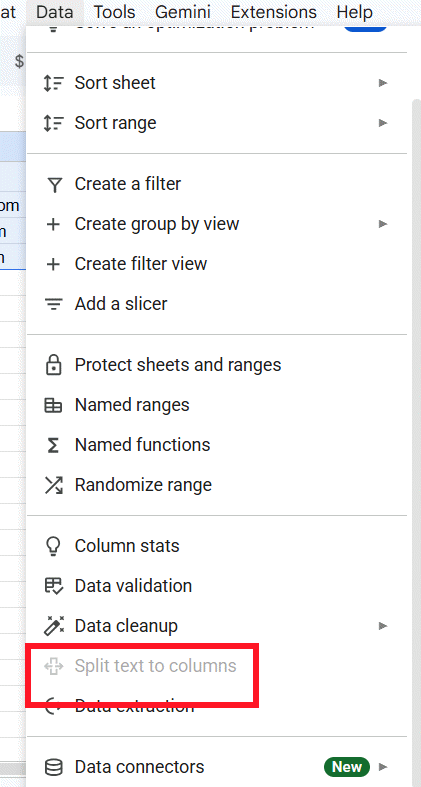Open Data connectors

click(x=219, y=767)
